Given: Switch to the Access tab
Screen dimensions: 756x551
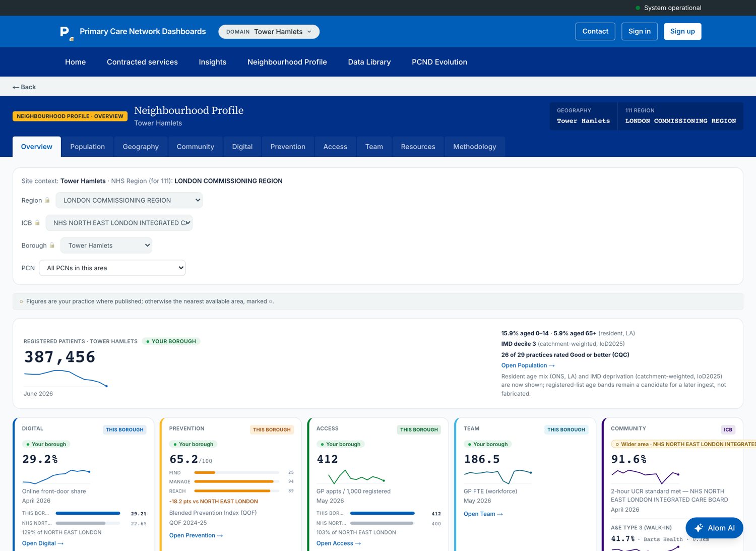Looking at the screenshot, I should click(335, 147).
